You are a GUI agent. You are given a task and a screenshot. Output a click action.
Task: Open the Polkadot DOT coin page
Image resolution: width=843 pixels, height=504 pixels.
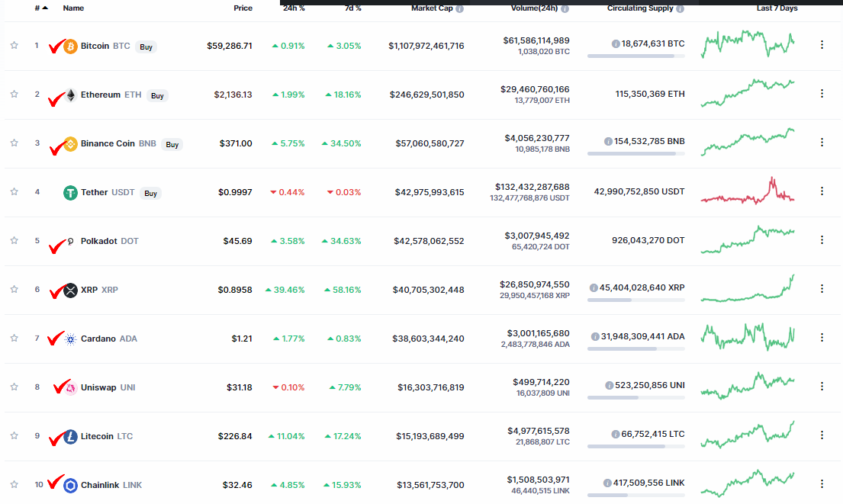110,241
